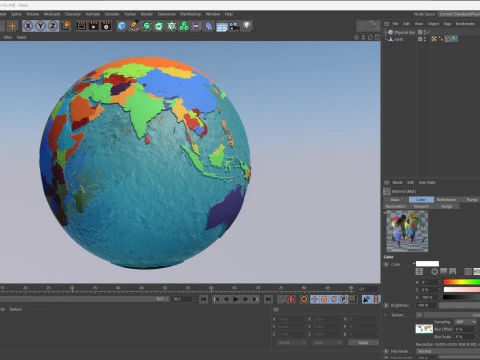Open the Window menu
This screenshot has height=360, width=480.
pyautogui.click(x=213, y=14)
